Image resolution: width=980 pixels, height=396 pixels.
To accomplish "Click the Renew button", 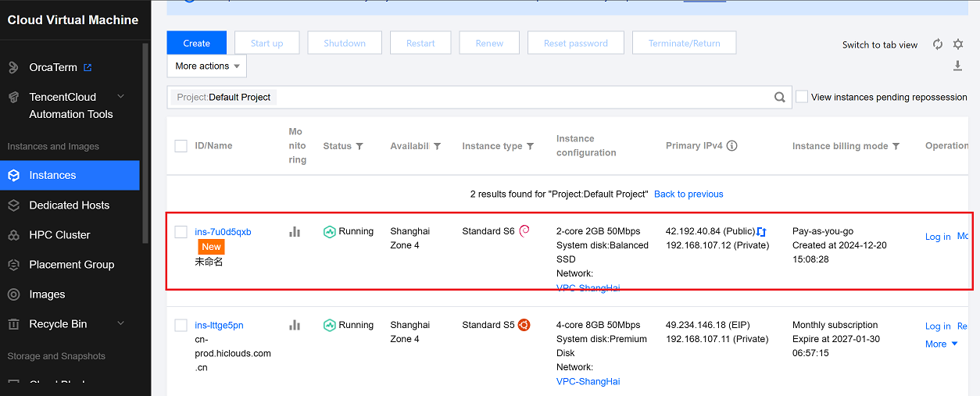I will click(489, 43).
